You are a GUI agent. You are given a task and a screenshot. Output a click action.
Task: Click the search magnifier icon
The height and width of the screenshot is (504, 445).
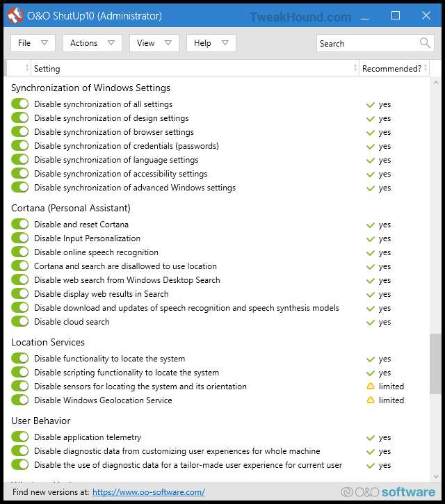coord(425,42)
